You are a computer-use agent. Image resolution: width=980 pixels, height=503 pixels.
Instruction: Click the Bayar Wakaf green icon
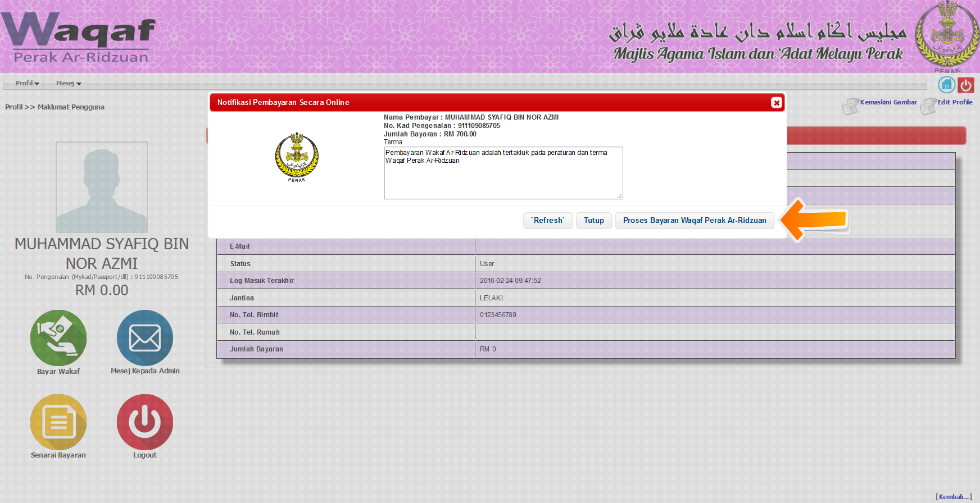coord(58,338)
